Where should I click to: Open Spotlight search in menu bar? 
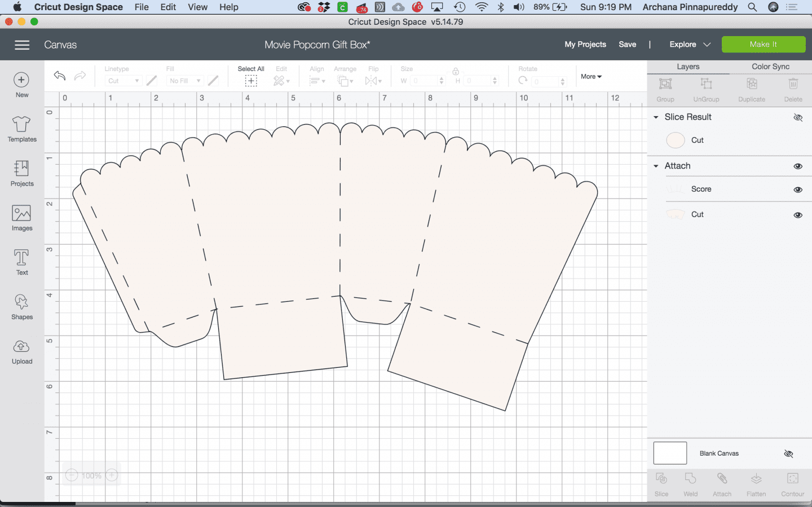click(752, 7)
